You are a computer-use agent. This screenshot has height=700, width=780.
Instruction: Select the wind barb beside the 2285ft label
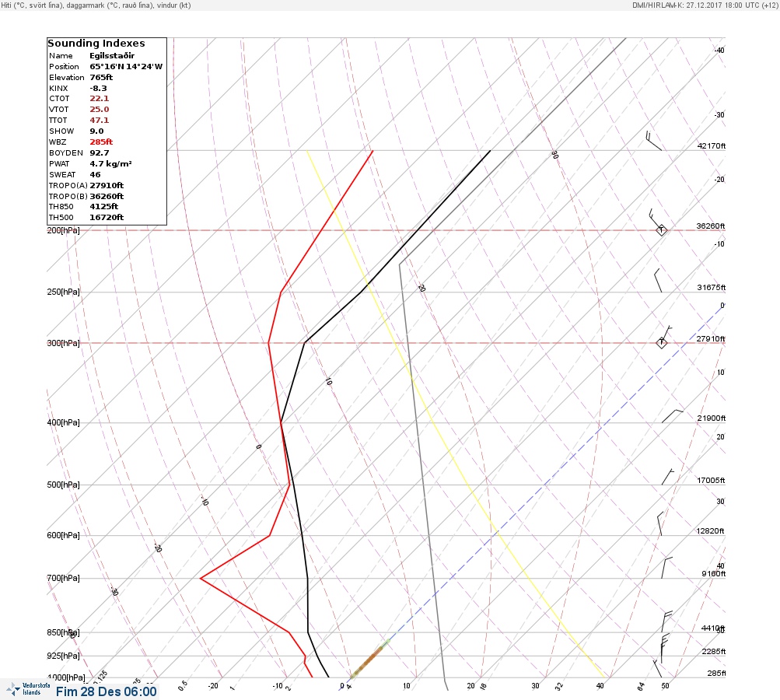[665, 645]
